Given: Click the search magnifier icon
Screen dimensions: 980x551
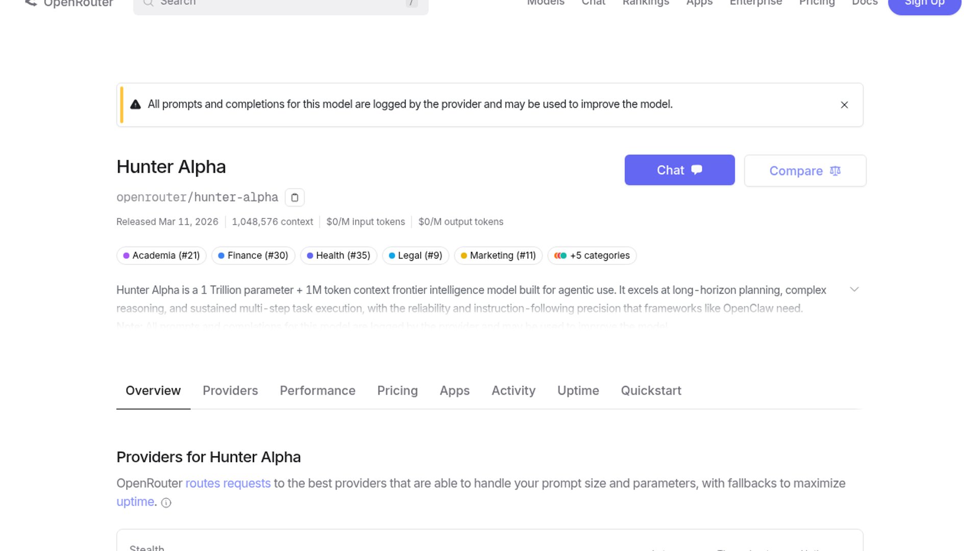Looking at the screenshot, I should tap(148, 3).
